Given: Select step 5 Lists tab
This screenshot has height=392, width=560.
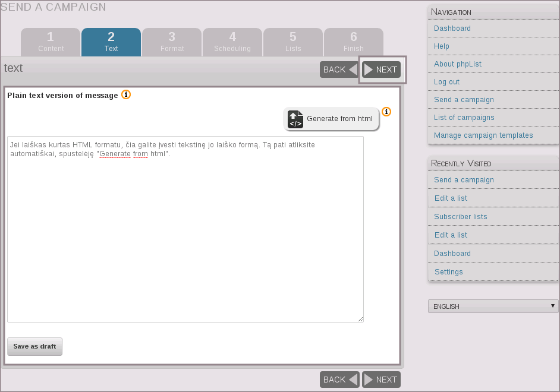Looking at the screenshot, I should coord(293,42).
